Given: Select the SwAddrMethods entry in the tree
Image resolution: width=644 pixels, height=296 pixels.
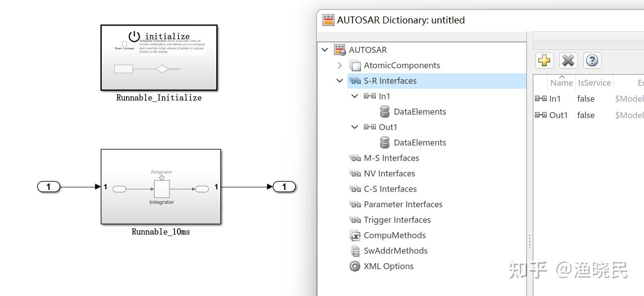Looking at the screenshot, I should (395, 251).
